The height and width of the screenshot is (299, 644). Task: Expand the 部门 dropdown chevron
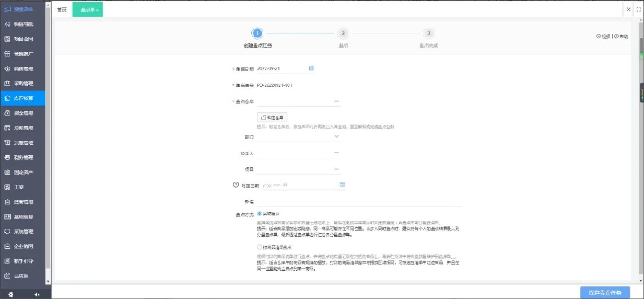[x=337, y=136]
